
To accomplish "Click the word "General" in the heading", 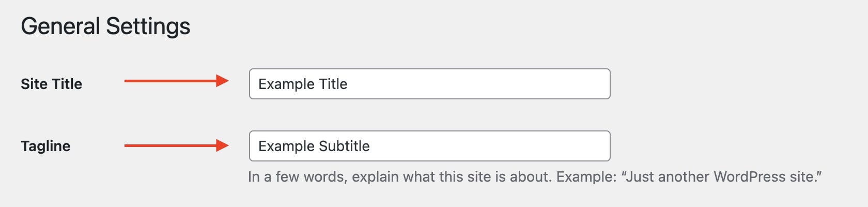I will tap(60, 26).
